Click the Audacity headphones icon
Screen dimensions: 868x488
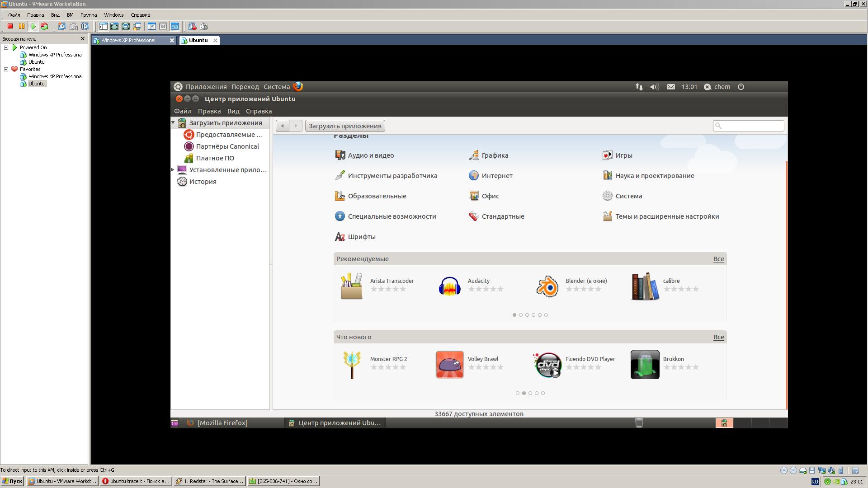tap(449, 286)
